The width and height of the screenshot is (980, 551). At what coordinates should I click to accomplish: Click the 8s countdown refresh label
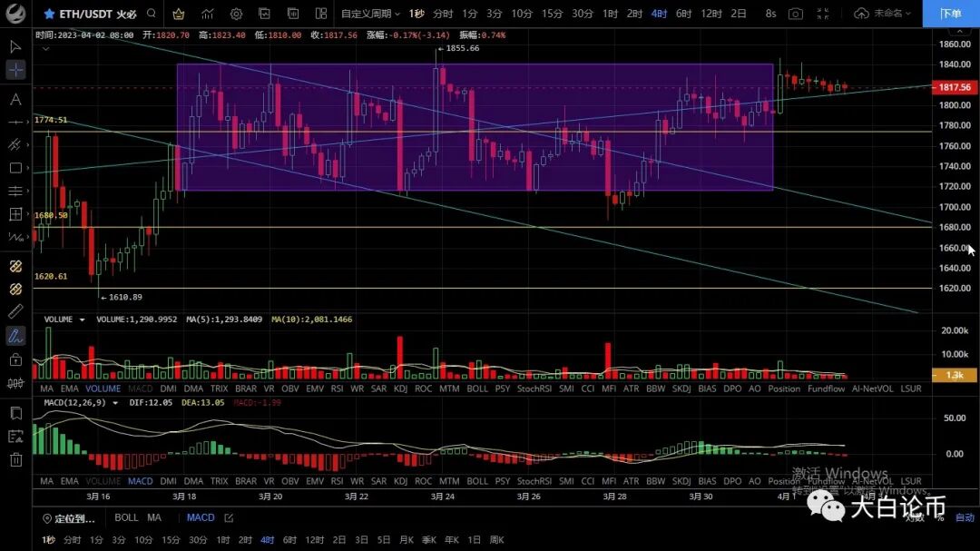click(770, 13)
